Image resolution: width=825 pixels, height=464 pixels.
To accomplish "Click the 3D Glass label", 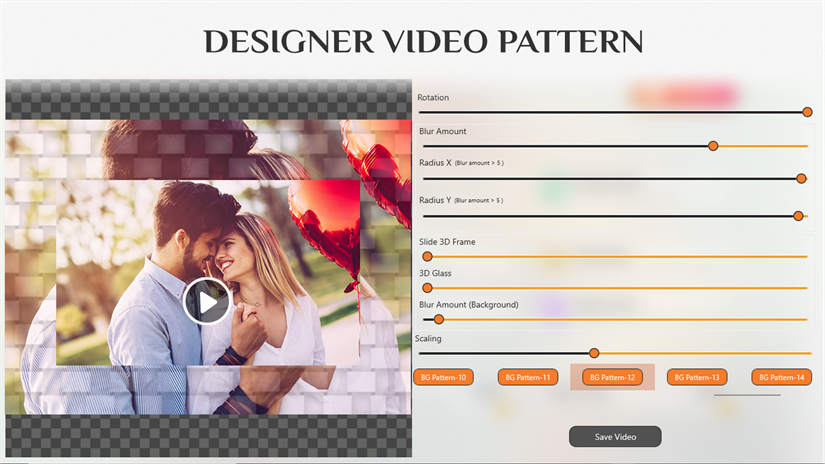I will (435, 273).
